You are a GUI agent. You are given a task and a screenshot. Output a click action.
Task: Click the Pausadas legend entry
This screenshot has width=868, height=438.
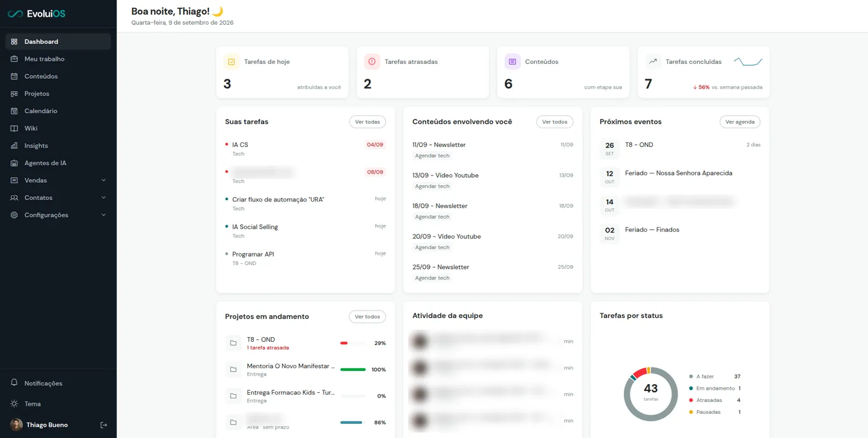point(715,412)
